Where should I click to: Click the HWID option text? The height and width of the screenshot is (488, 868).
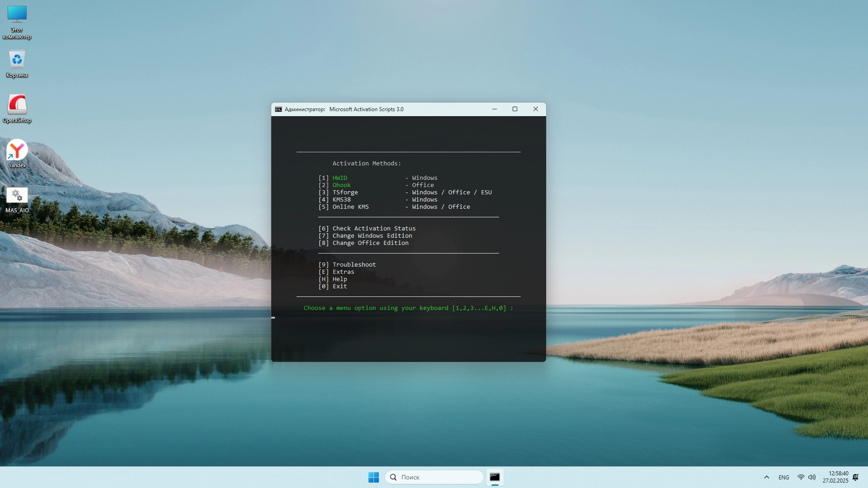[x=340, y=178]
